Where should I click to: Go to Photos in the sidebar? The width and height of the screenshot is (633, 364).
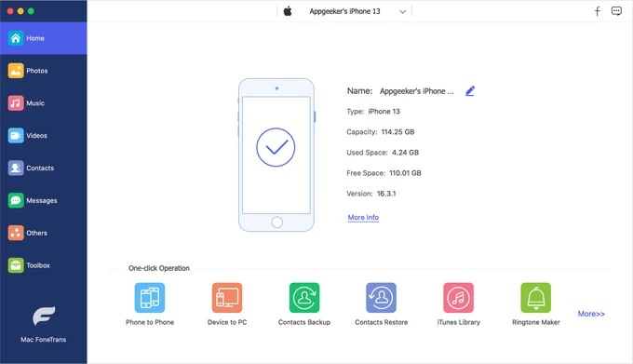(x=44, y=71)
